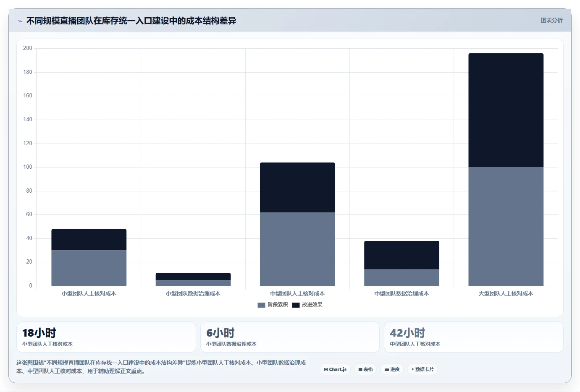Click the y-axis tick label 200
Viewport: 580px width, 392px height.
(x=28, y=48)
